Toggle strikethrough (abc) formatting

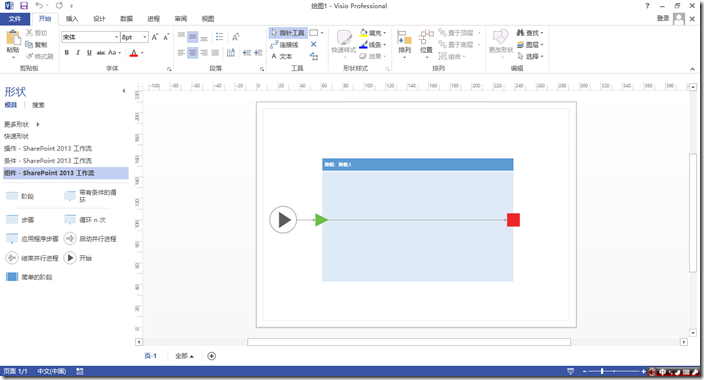[101, 53]
